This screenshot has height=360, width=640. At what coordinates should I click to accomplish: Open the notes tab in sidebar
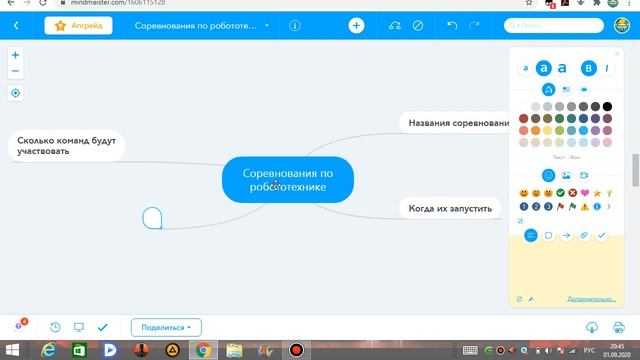click(531, 236)
